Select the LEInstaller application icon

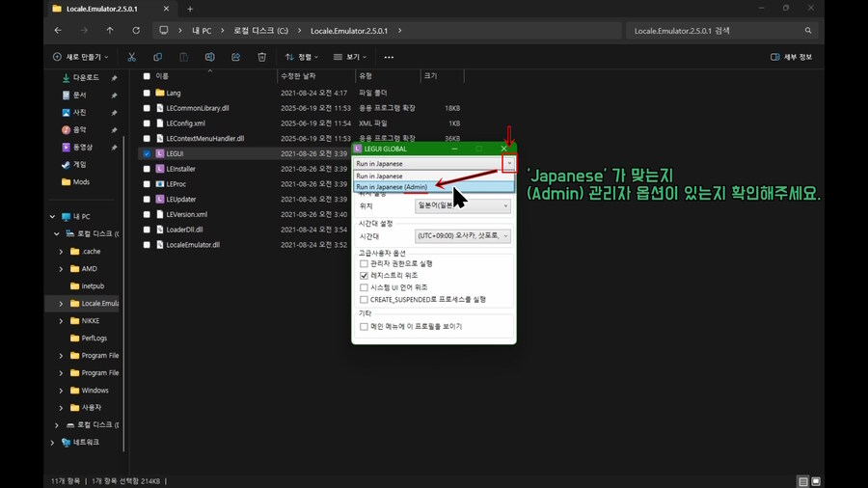click(160, 169)
